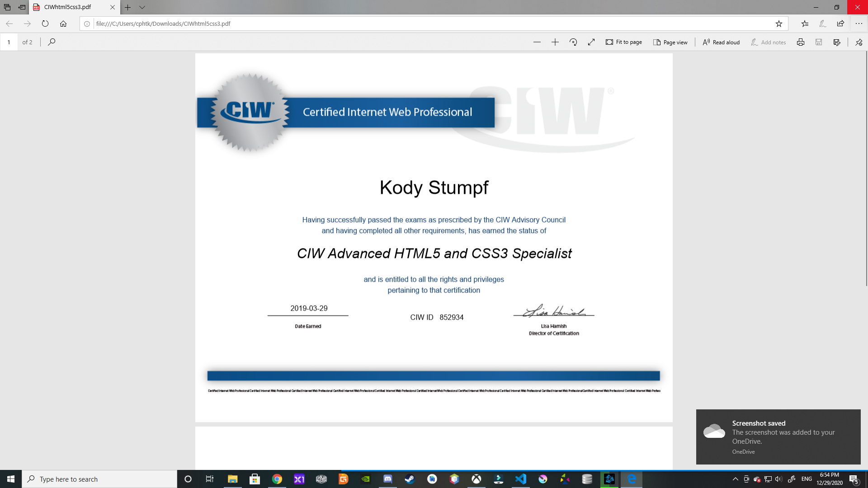Select the Read aloud menu item
The width and height of the screenshot is (868, 488).
[x=721, y=42]
